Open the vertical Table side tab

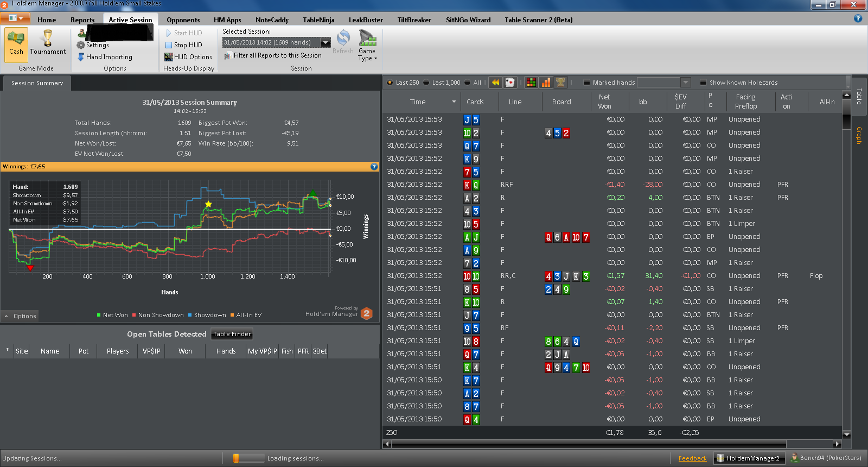coord(859,97)
